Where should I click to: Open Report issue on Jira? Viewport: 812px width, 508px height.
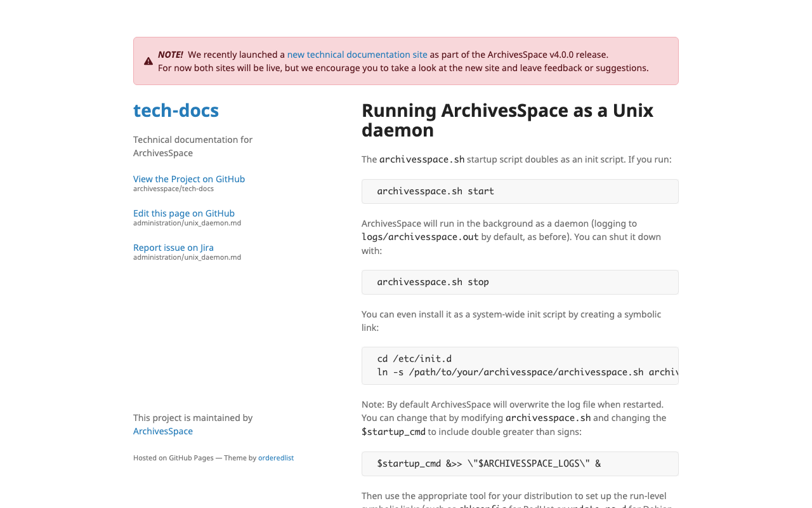pyautogui.click(x=173, y=248)
